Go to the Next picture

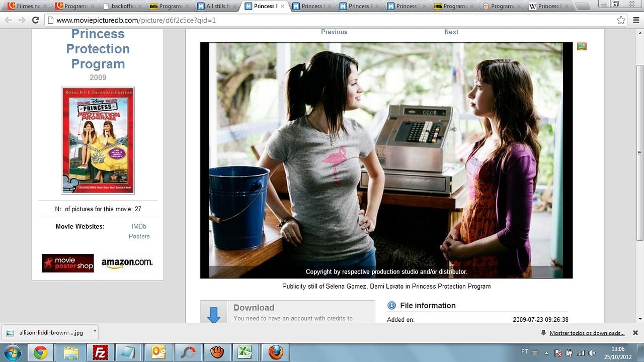[451, 32]
